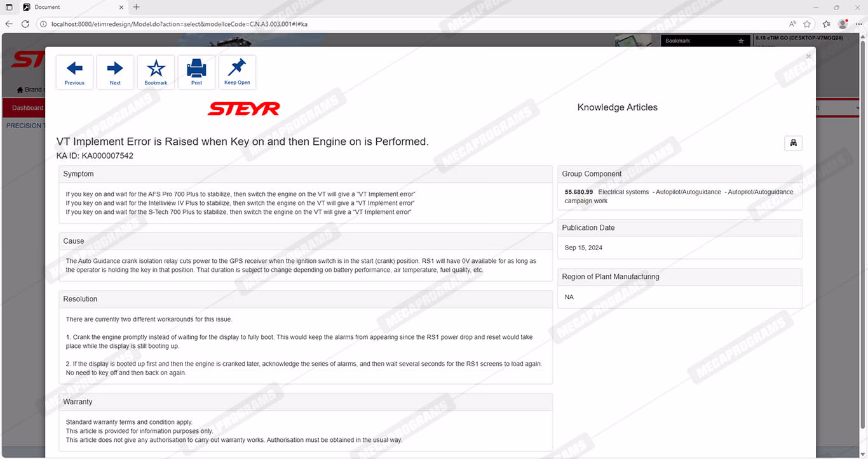Click the star in the black Bookmark bar
868x459 pixels.
tap(740, 41)
